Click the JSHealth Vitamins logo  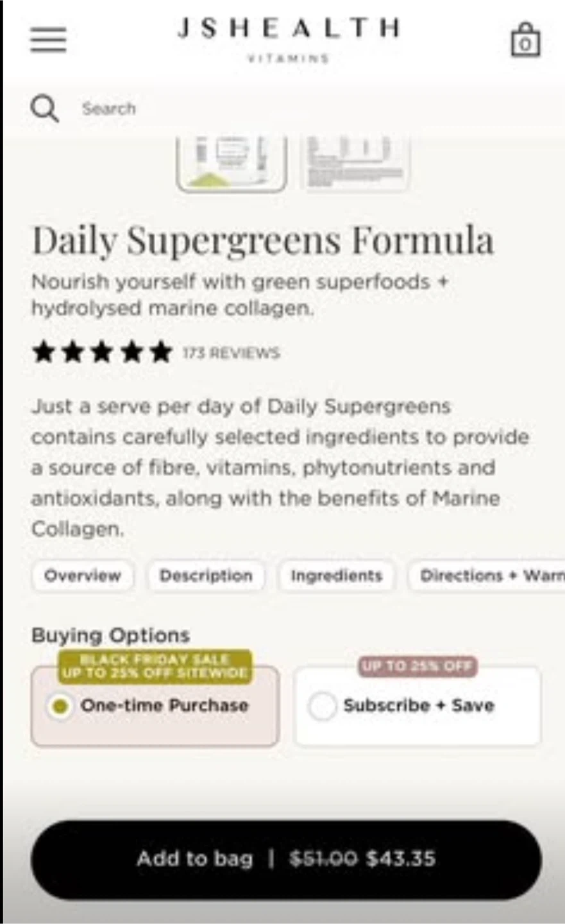point(288,37)
